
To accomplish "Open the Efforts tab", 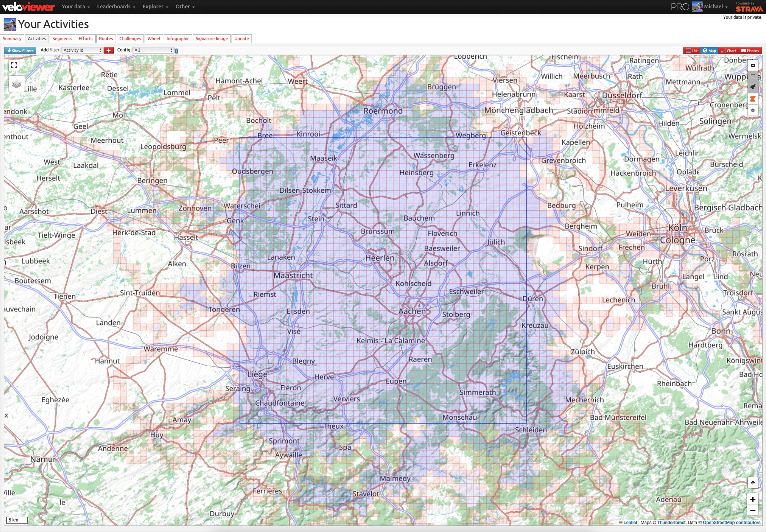I will coord(86,39).
